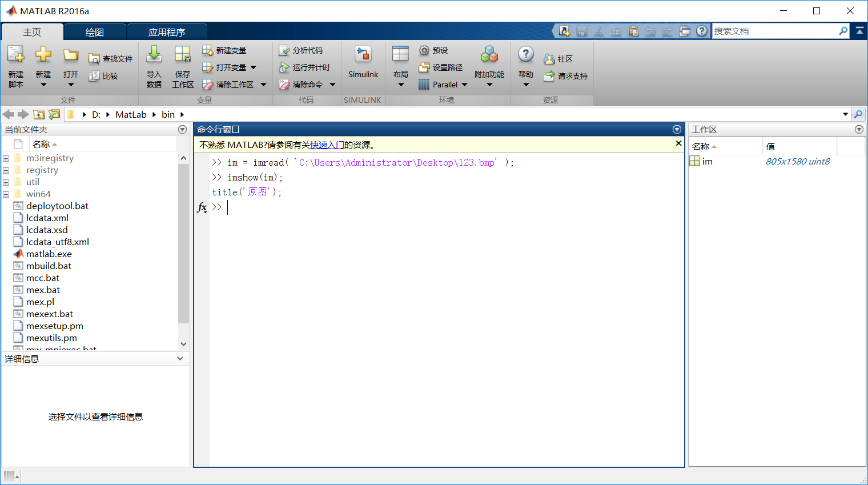Click the New Script (新建脚本) icon
868x485 pixels.
click(15, 55)
